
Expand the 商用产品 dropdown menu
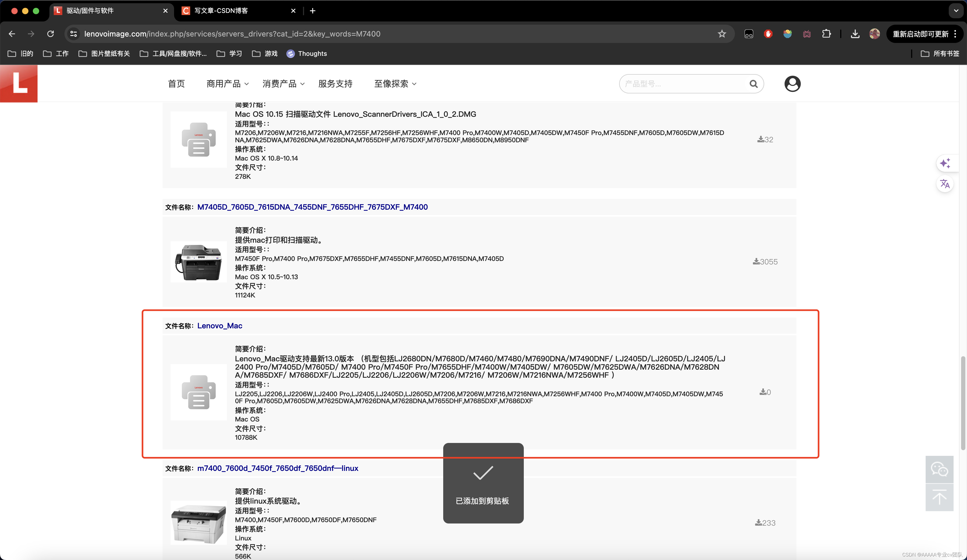[227, 83]
